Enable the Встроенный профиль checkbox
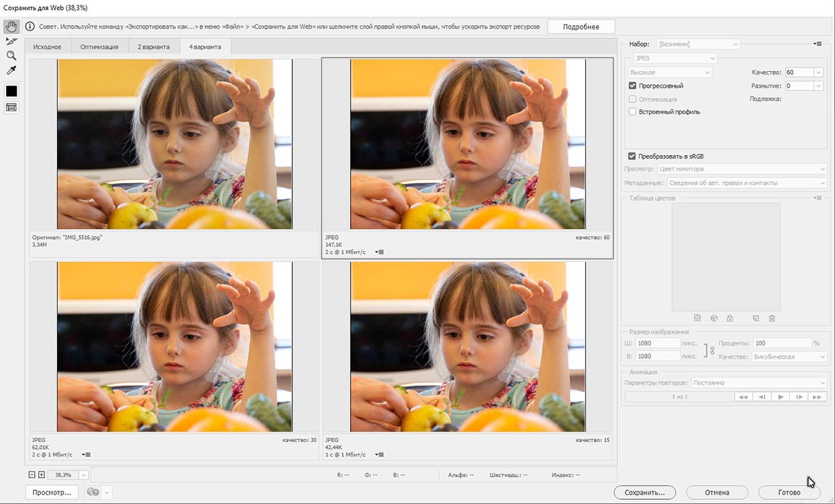835x504 pixels. 633,111
